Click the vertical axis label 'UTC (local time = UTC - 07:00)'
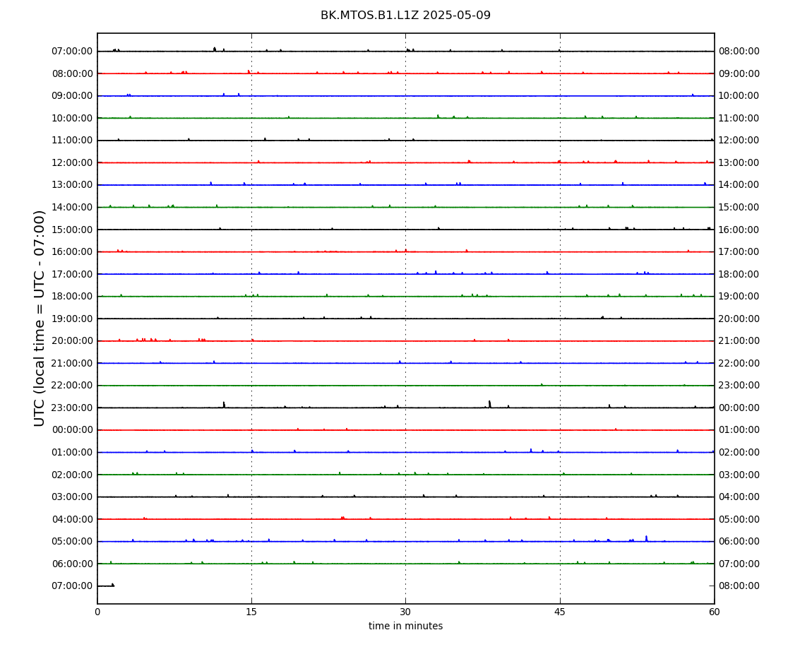The width and height of the screenshot is (812, 671). pos(40,318)
